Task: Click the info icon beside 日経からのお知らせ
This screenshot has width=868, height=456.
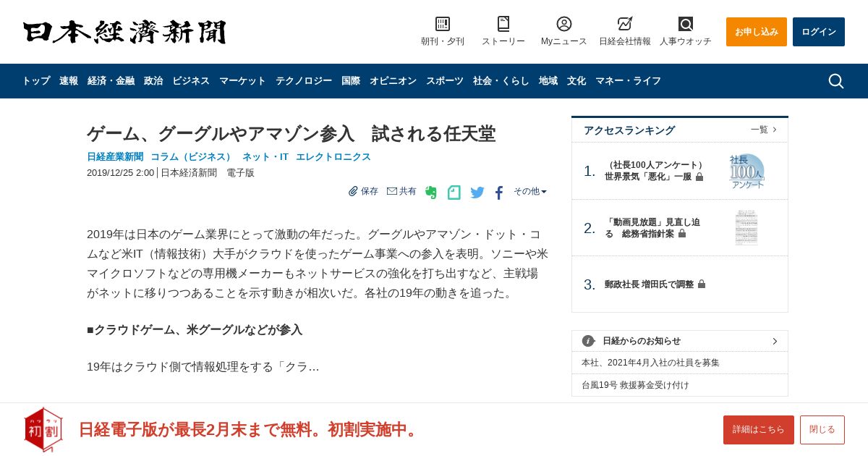Action: [589, 341]
